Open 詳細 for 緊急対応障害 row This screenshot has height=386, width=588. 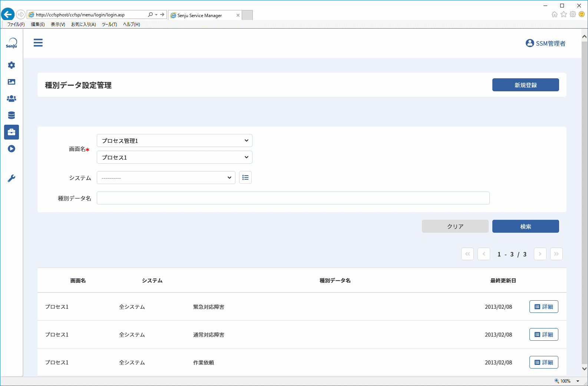pyautogui.click(x=544, y=307)
